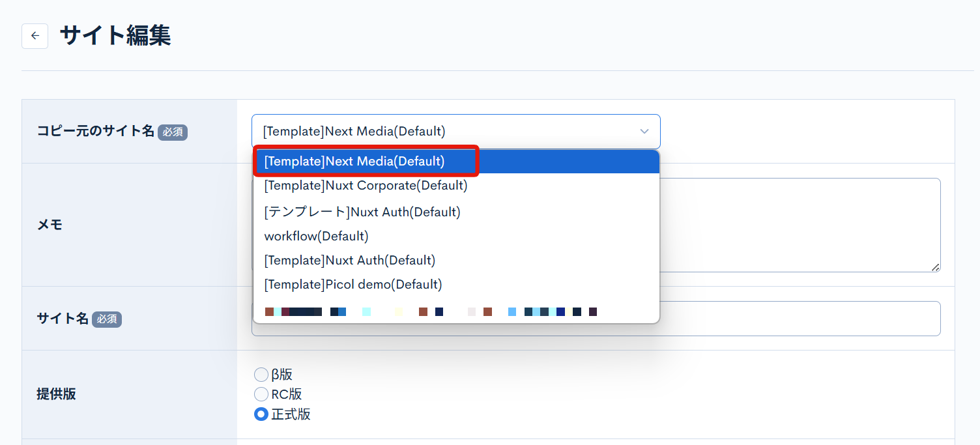Click the コピー元のサイト名 field label
This screenshot has width=980, height=445.
pos(95,131)
